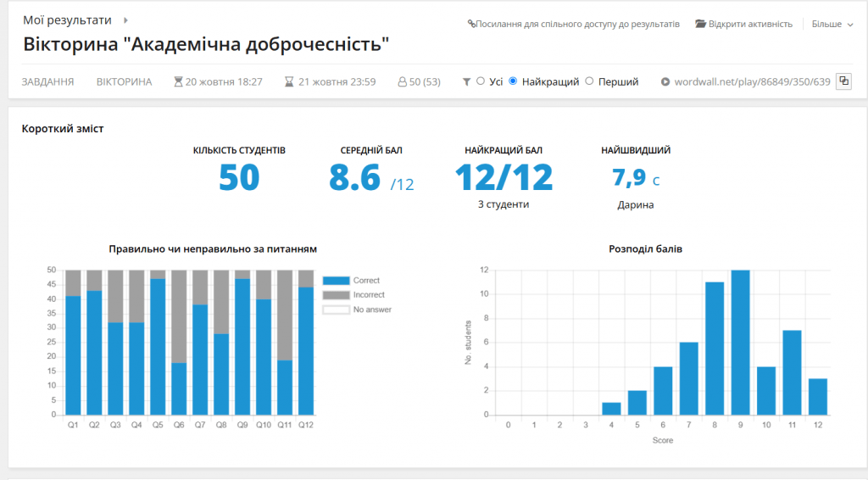
Task: Toggle Incorrect series in the chart legend
Action: [336, 295]
